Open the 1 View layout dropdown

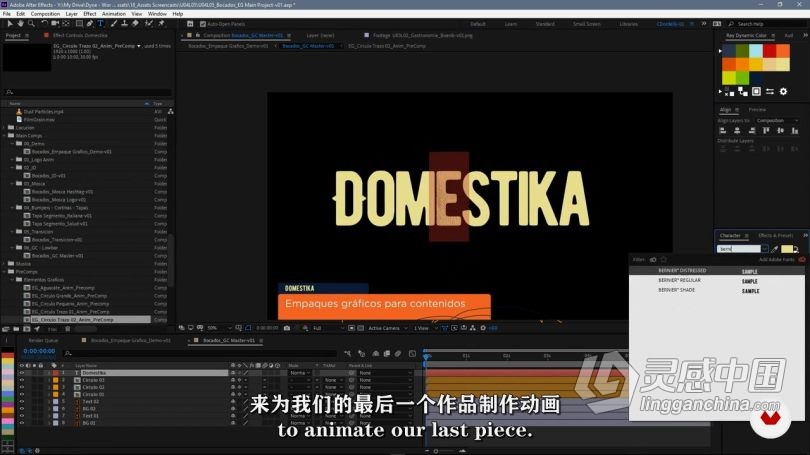[x=425, y=328]
